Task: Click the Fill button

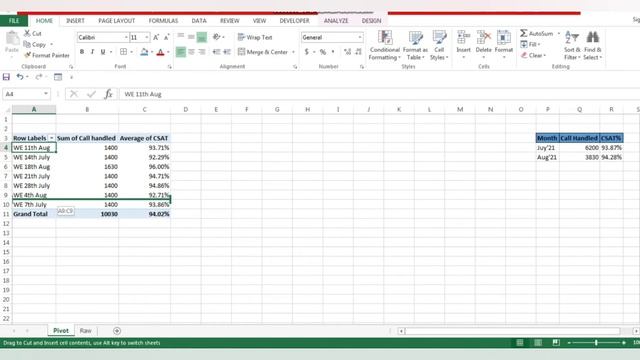Action: tap(529, 44)
